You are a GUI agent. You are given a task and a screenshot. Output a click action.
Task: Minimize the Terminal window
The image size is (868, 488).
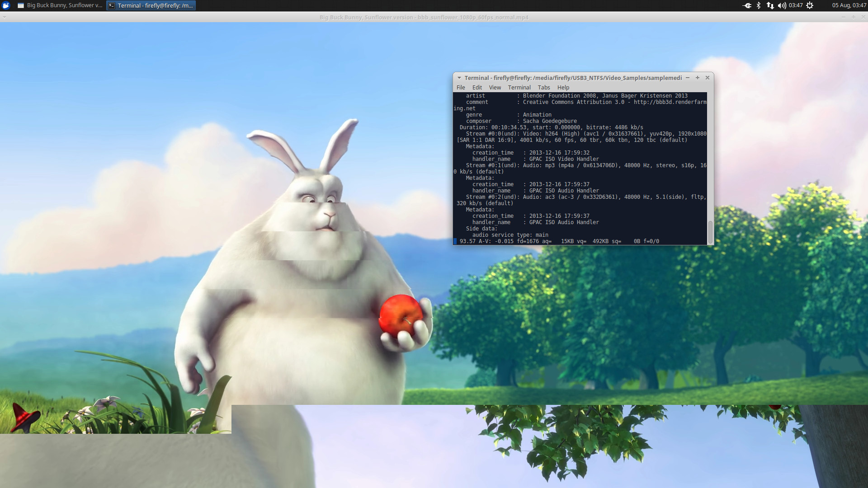coord(688,78)
